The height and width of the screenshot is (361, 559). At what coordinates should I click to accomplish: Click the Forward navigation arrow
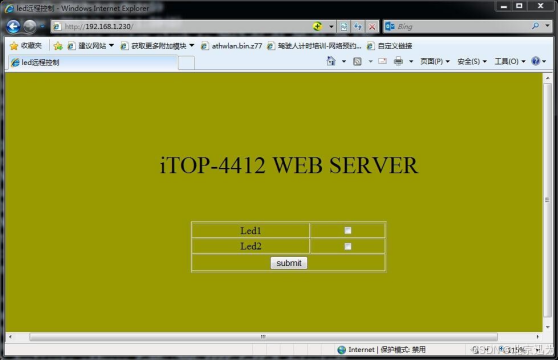pyautogui.click(x=30, y=26)
